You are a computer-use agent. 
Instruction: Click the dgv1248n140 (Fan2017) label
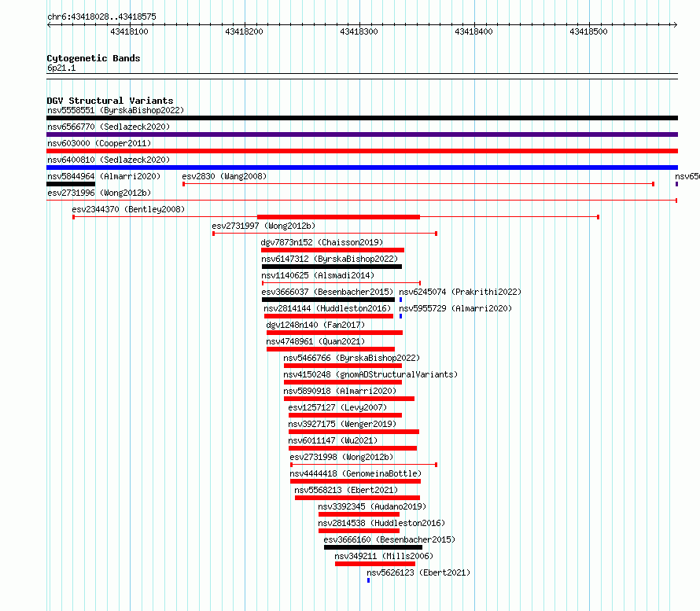[315, 325]
